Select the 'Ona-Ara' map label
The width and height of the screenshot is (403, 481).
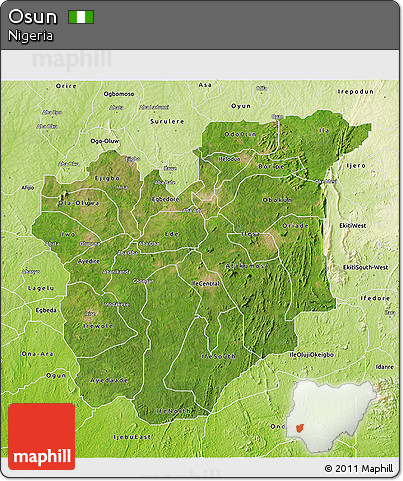pos(37,354)
